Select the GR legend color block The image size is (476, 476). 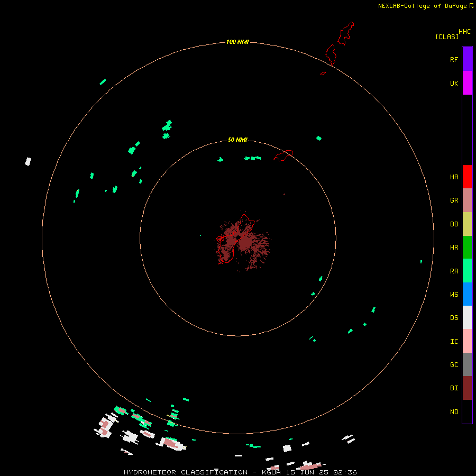click(x=467, y=200)
